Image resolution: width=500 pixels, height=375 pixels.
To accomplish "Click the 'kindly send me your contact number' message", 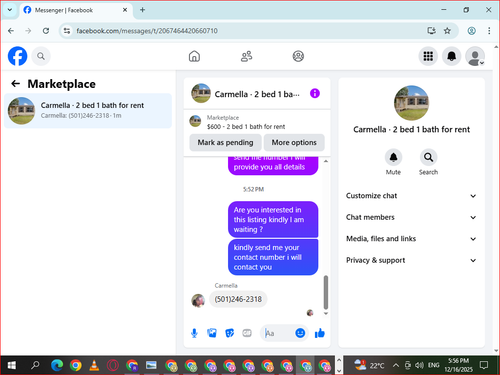I will pos(273,257).
